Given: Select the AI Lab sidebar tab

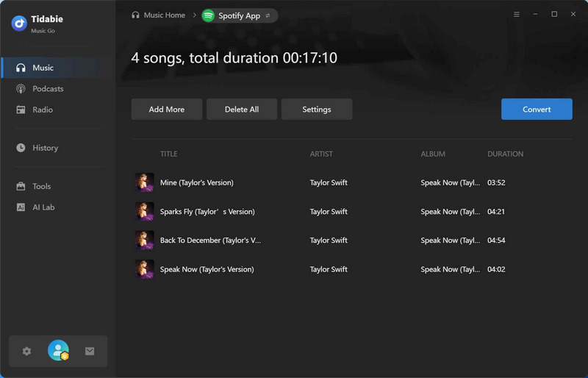Looking at the screenshot, I should pyautogui.click(x=58, y=207).
